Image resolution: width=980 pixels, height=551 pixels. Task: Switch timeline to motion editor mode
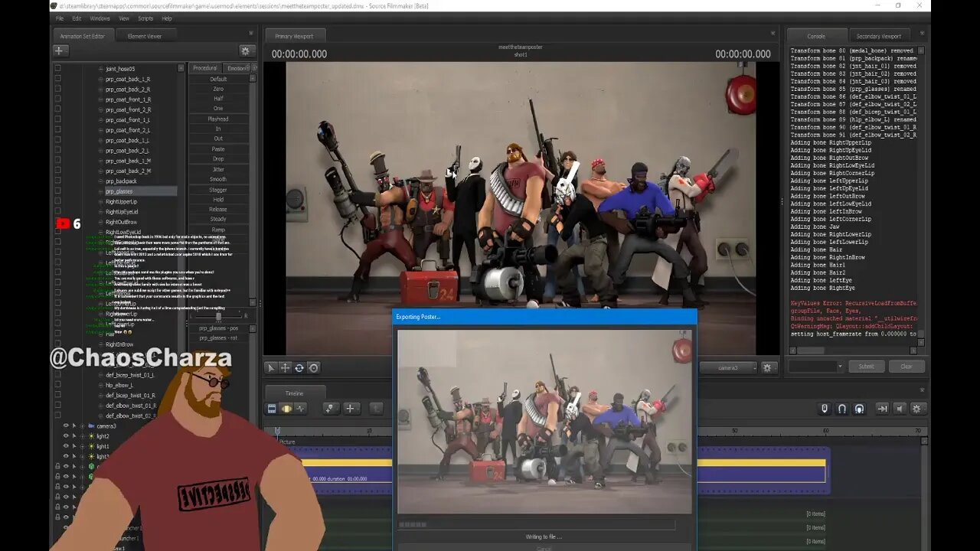[286, 409]
